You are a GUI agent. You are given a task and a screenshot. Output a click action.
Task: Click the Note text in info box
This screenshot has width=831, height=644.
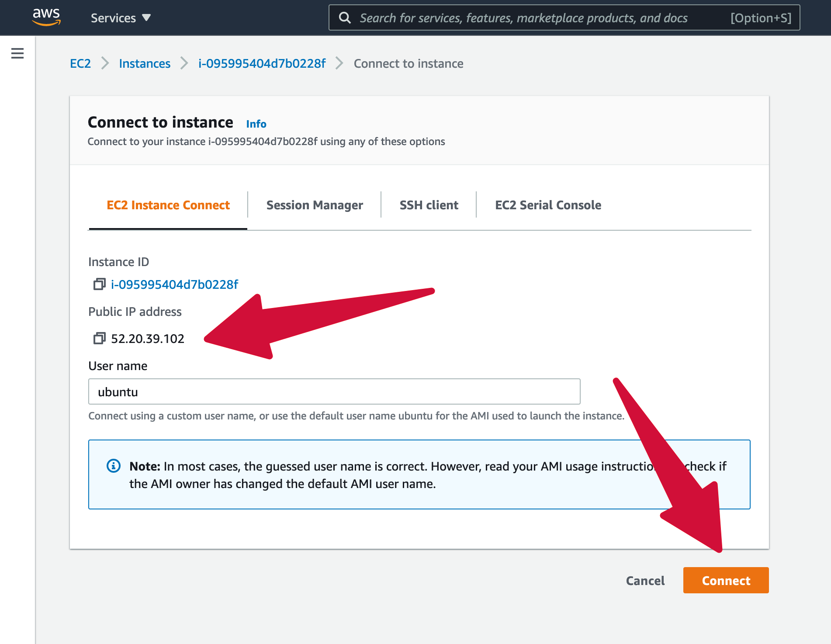428,475
